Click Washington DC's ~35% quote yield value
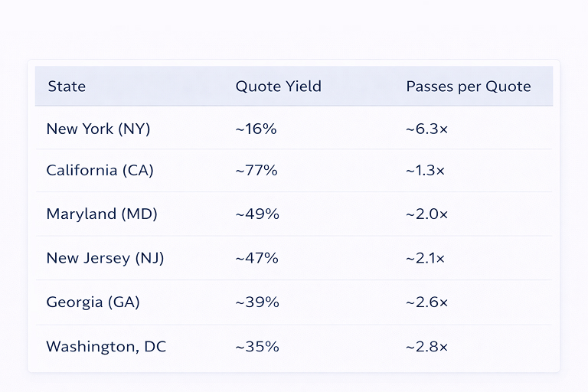The image size is (588, 392). click(256, 347)
